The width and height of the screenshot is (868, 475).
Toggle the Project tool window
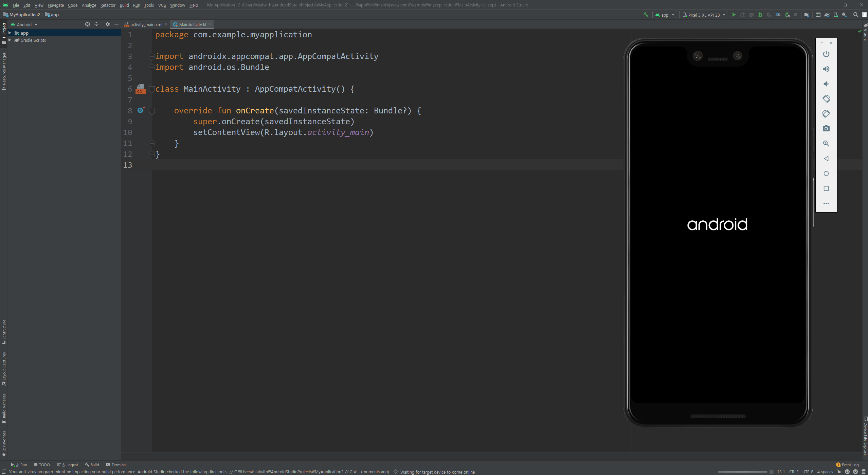[4, 33]
